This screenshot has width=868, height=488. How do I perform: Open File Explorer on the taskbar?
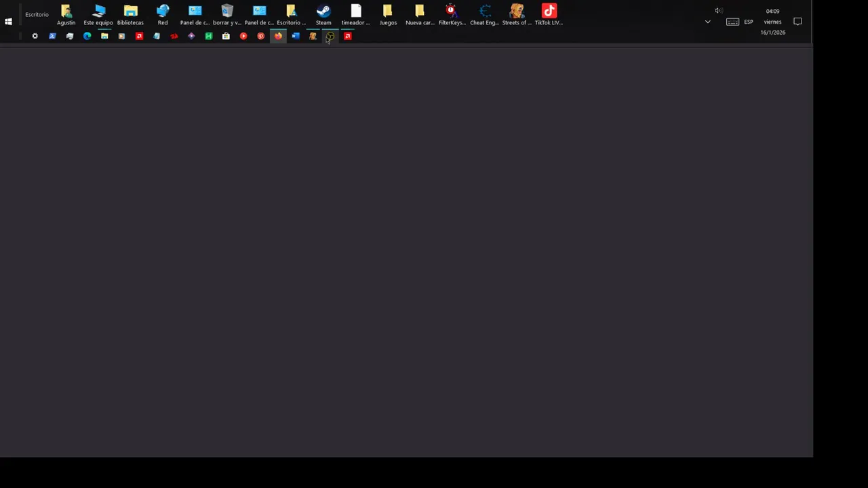pos(104,36)
